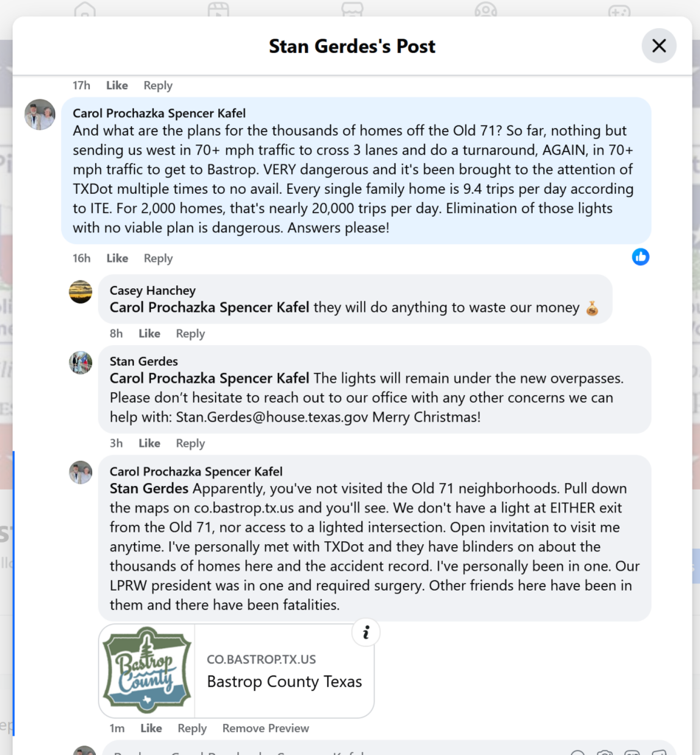This screenshot has height=755, width=700.
Task: View reactions via the blue thumbs-up badge
Action: tap(640, 257)
